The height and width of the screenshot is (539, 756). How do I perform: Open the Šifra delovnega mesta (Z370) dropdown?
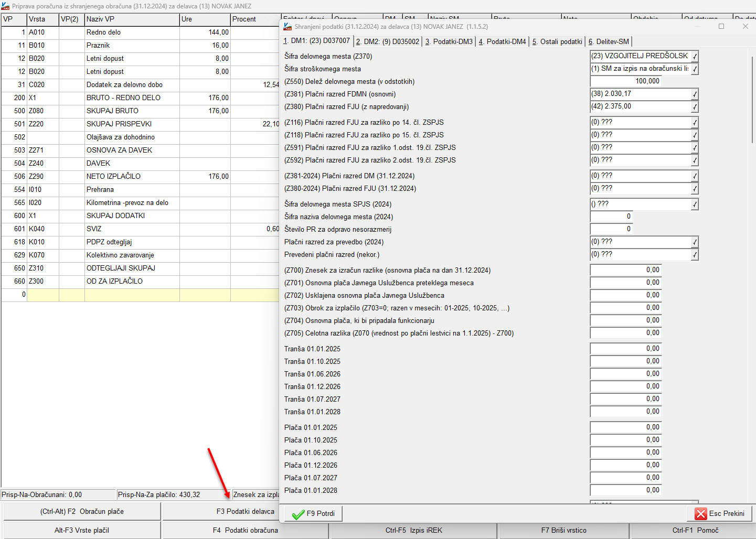(695, 56)
